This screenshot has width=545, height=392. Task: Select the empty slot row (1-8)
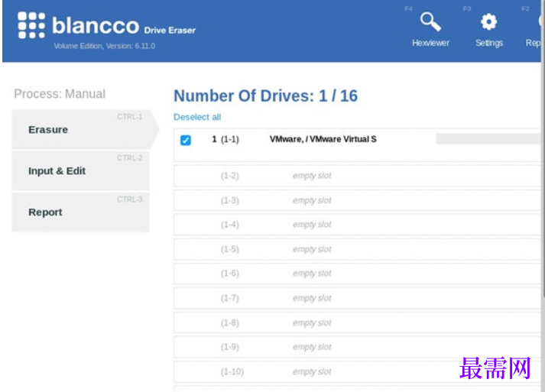click(357, 322)
